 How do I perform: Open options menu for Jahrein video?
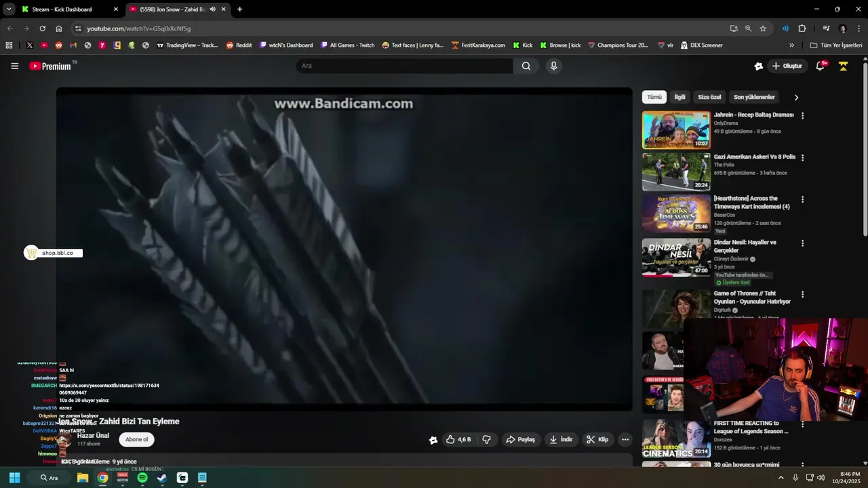(x=802, y=116)
